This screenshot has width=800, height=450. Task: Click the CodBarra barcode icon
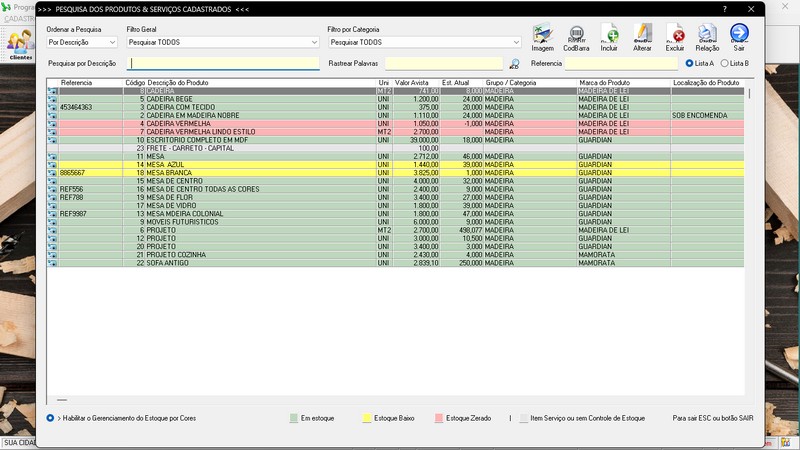(576, 37)
